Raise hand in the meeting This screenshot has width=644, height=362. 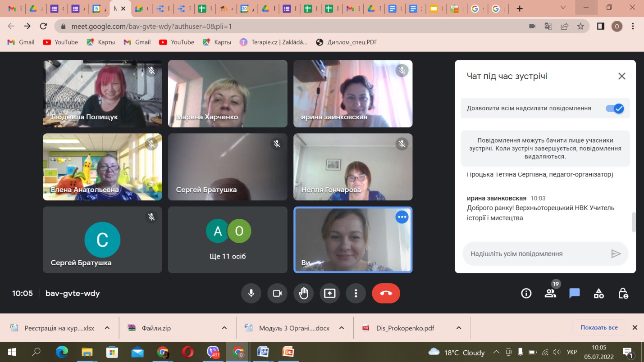tap(303, 294)
